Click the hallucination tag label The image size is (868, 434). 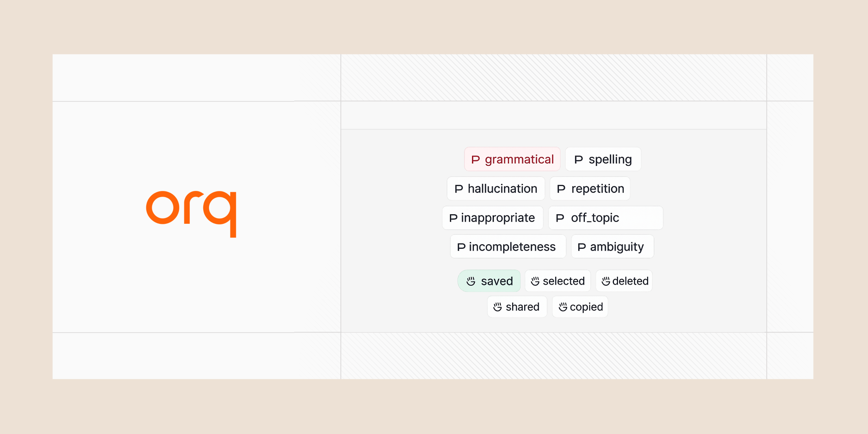(502, 189)
